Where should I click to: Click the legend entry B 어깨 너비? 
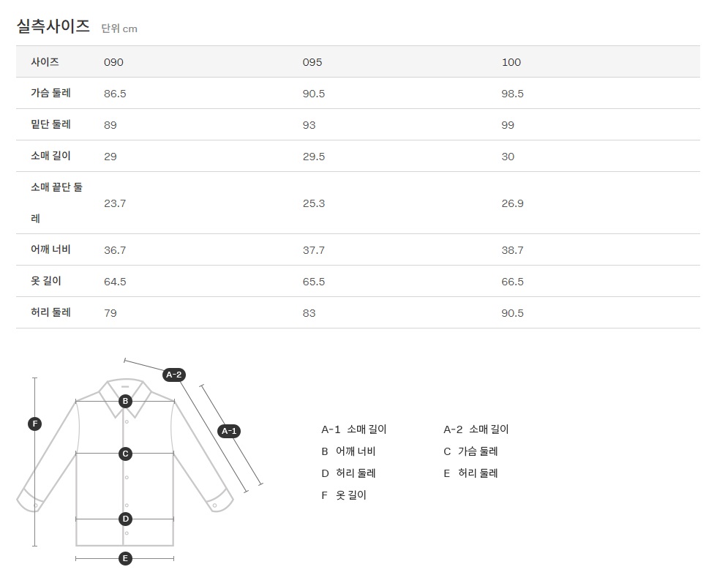(348, 451)
